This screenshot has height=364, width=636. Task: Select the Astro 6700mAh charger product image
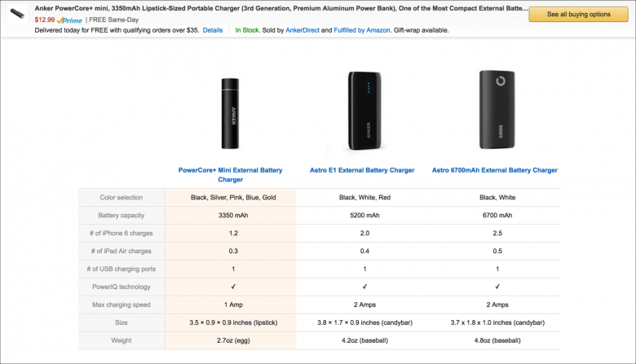pos(496,110)
